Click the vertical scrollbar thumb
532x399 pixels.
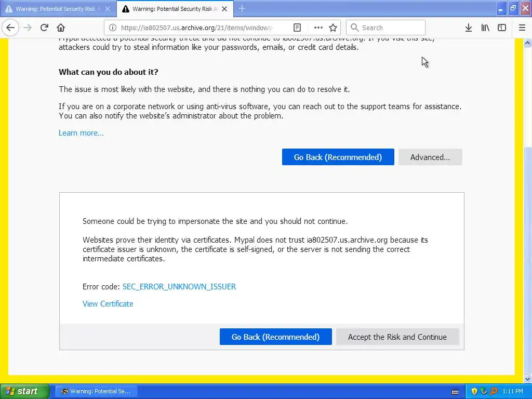click(528, 260)
